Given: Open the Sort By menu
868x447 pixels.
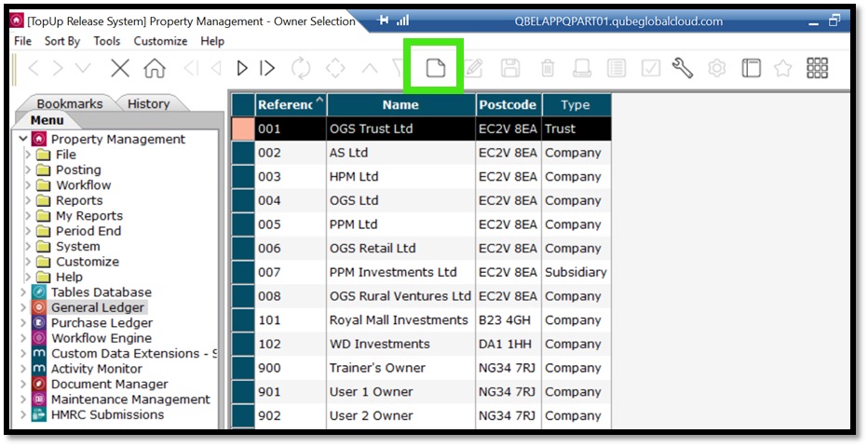Looking at the screenshot, I should (62, 41).
